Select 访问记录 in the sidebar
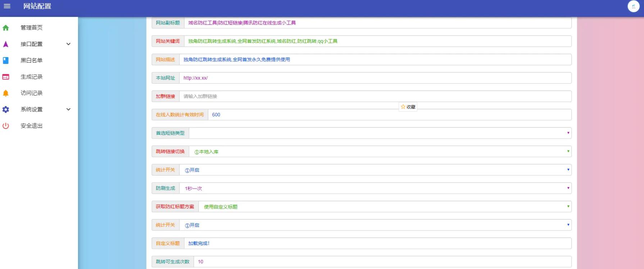This screenshot has height=269, width=644. 32,93
